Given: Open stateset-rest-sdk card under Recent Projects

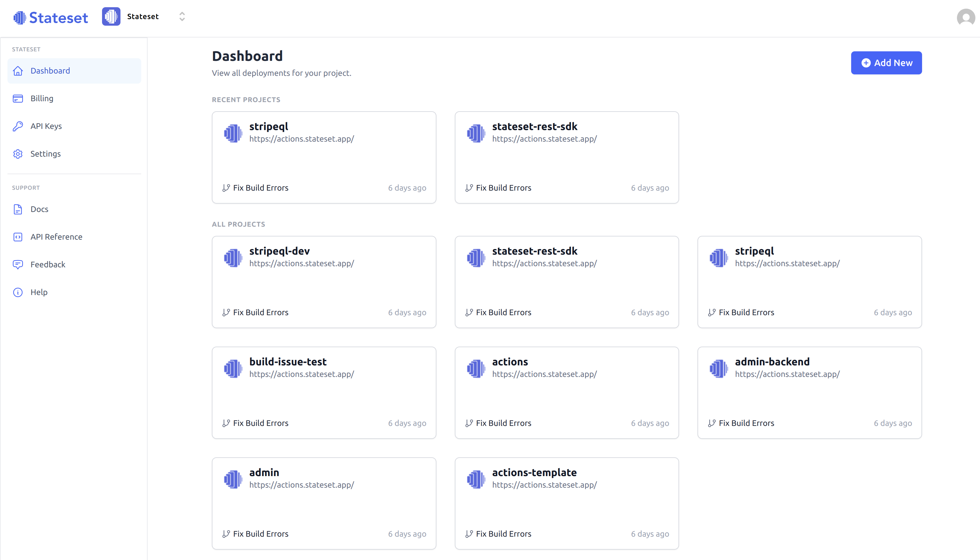Looking at the screenshot, I should [567, 157].
